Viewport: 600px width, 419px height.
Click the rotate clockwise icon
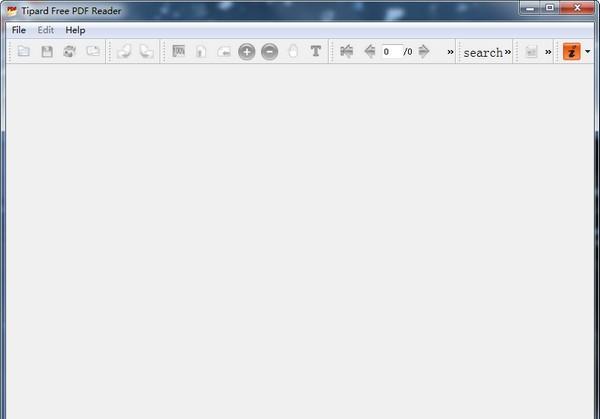147,51
